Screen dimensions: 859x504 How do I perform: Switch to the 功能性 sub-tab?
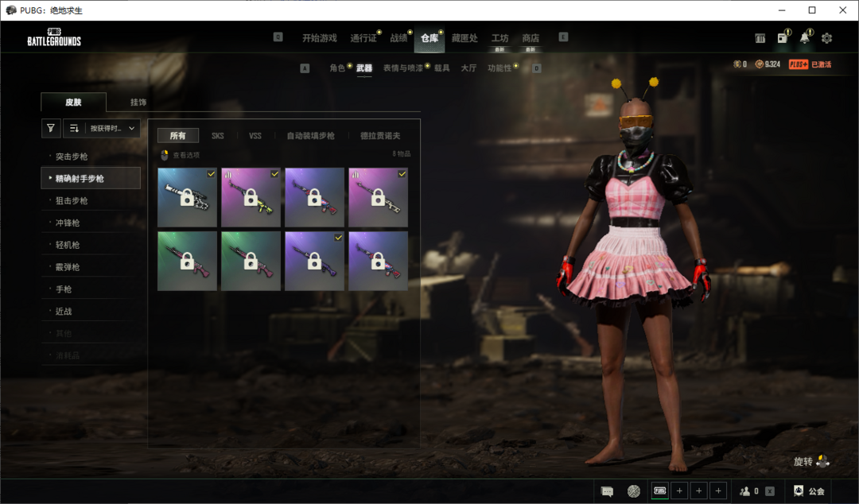click(x=499, y=68)
